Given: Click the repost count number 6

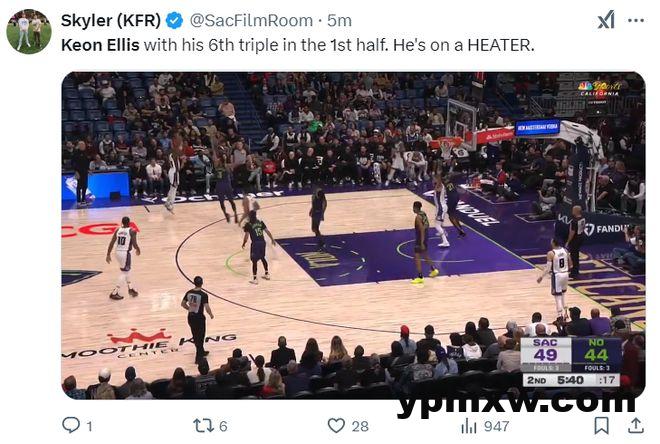Looking at the screenshot, I should coord(224,426).
